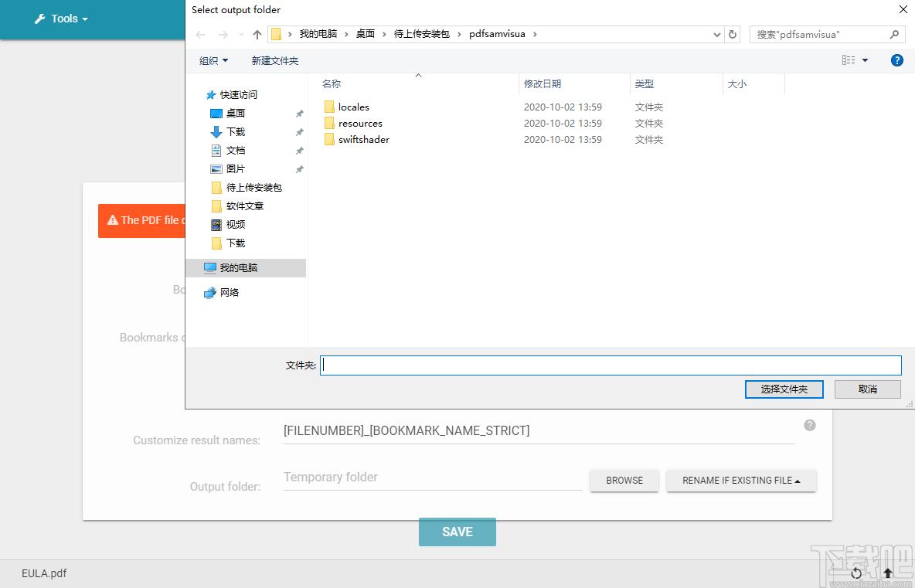Focus the Output folder text field
The image size is (915, 588).
click(x=433, y=478)
